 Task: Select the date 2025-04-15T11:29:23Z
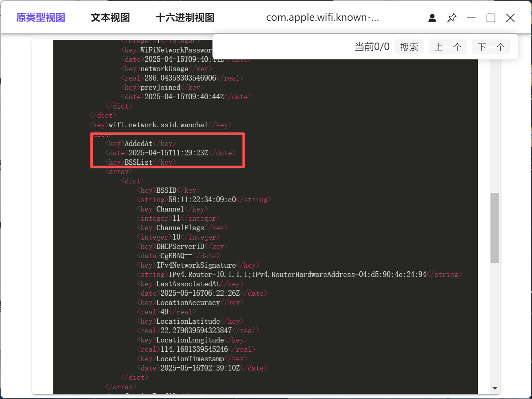(170, 153)
